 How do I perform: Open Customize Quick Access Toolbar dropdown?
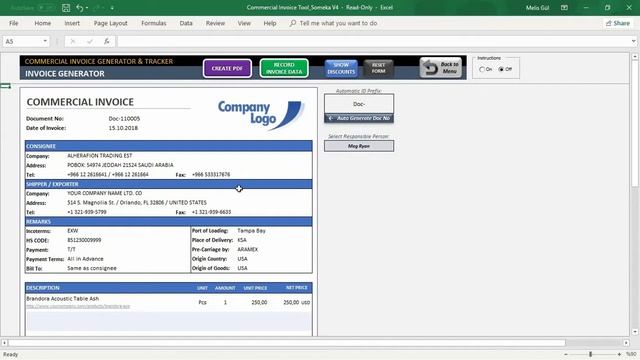pyautogui.click(x=112, y=8)
